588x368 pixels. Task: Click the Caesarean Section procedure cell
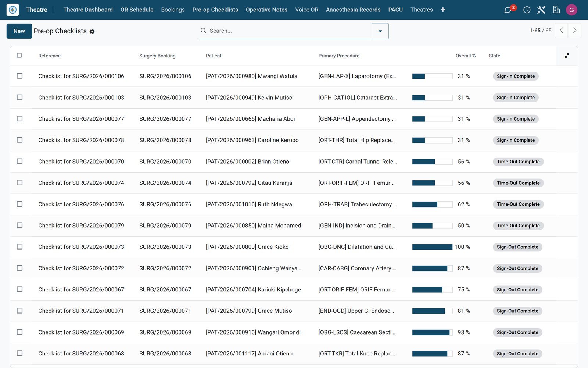tap(356, 332)
